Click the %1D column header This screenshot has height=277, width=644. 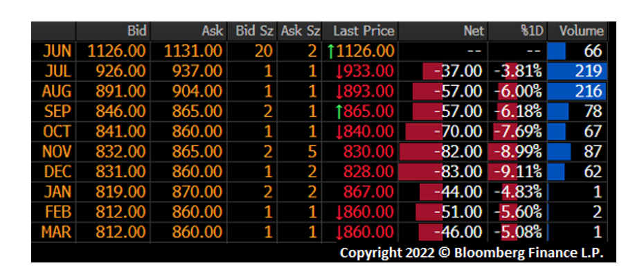click(x=533, y=30)
